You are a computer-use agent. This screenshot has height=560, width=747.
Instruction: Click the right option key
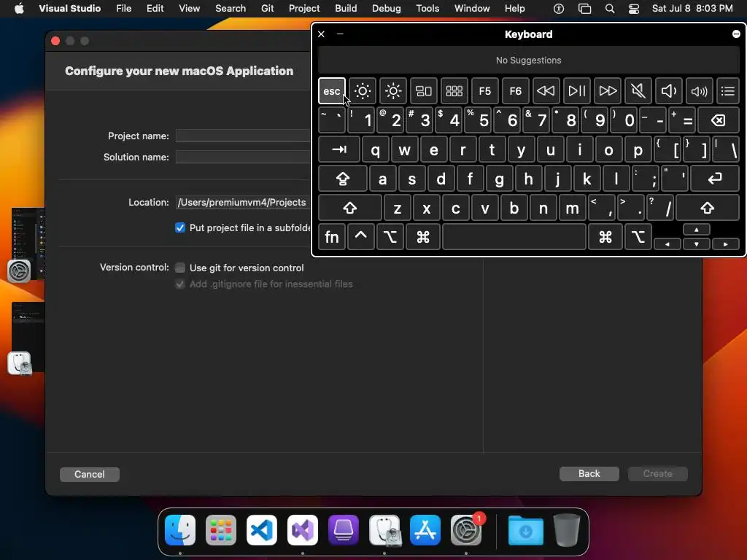638,237
